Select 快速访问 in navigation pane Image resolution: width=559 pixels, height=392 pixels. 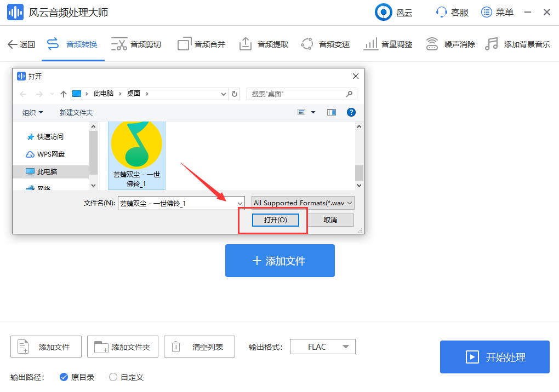[x=50, y=137]
